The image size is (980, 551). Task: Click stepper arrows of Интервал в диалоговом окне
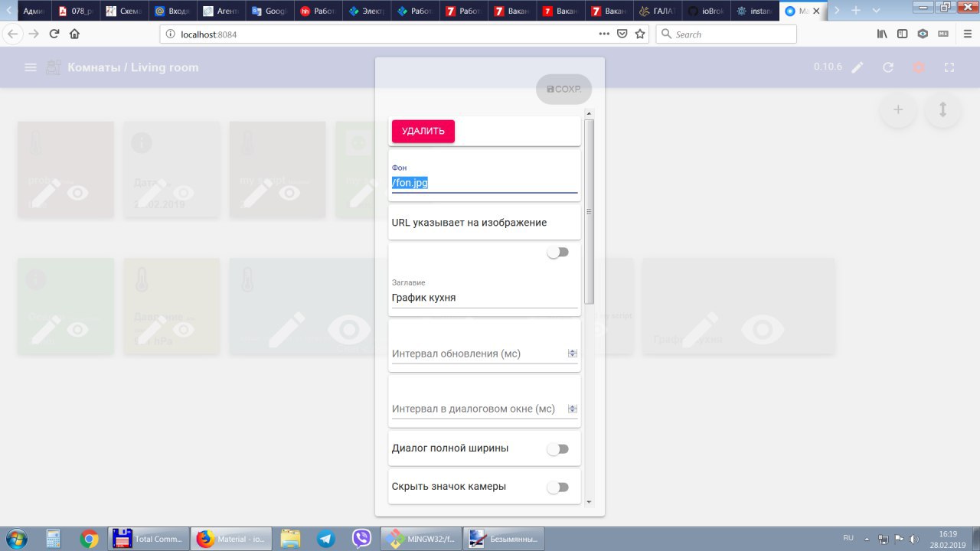pyautogui.click(x=572, y=409)
